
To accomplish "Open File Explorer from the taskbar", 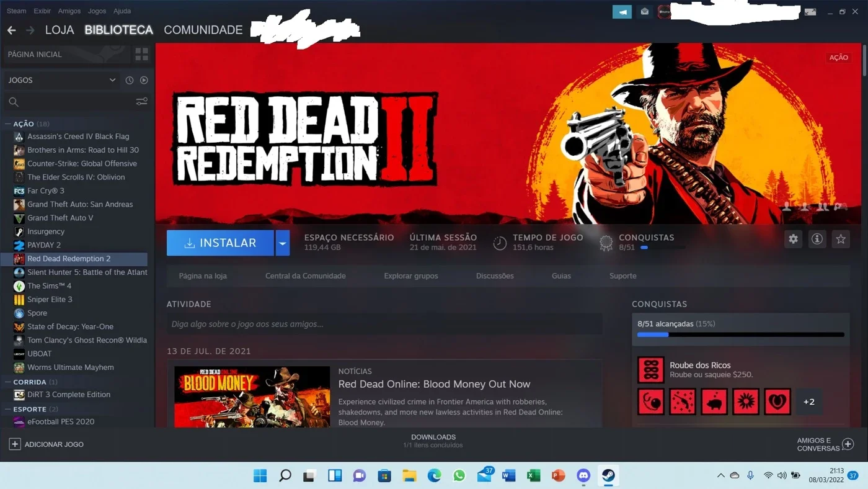I will pos(409,476).
